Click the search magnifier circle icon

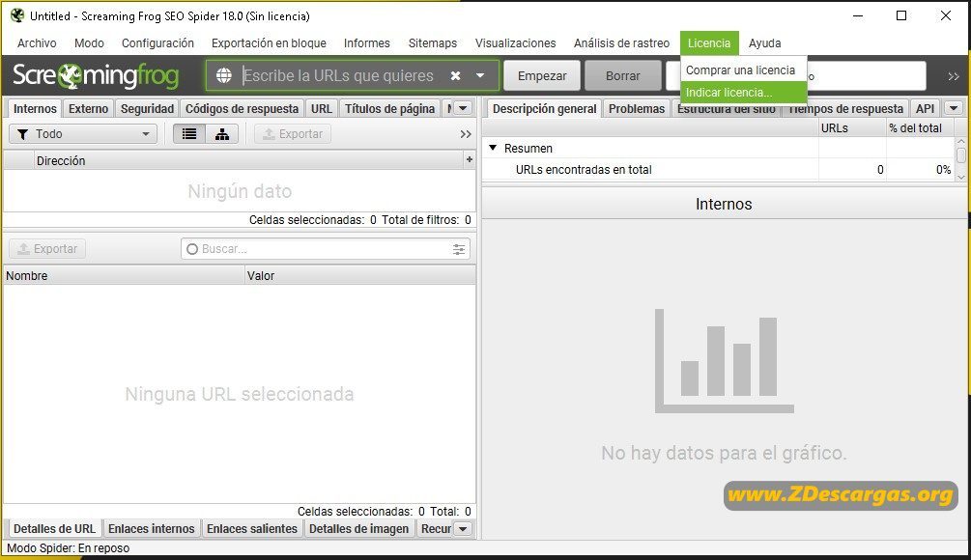pyautogui.click(x=192, y=249)
